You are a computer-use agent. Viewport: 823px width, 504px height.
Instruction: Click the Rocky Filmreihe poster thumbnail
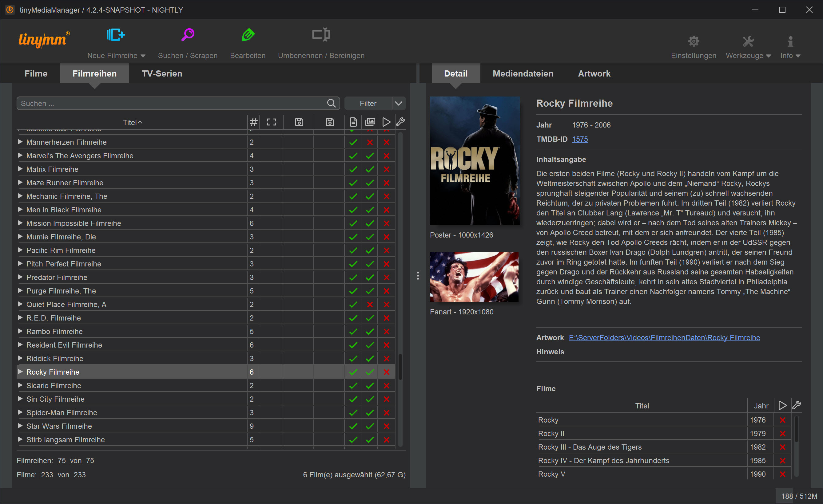coord(475,160)
